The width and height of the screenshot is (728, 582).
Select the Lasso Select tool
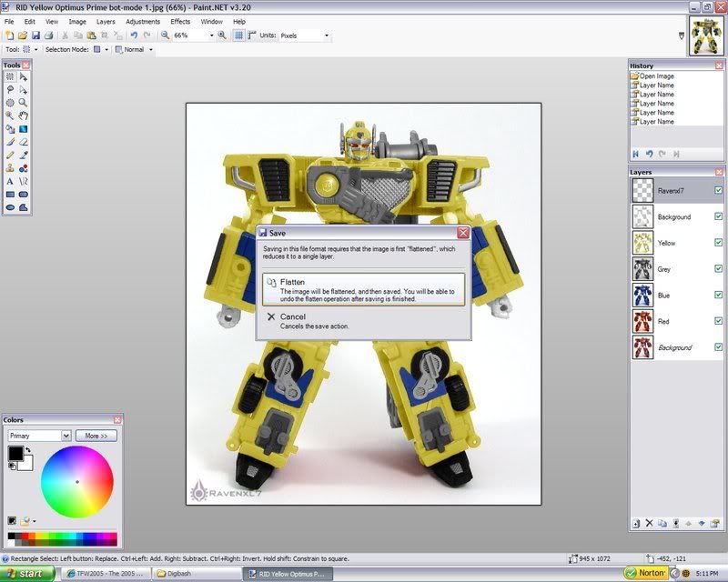[x=10, y=90]
